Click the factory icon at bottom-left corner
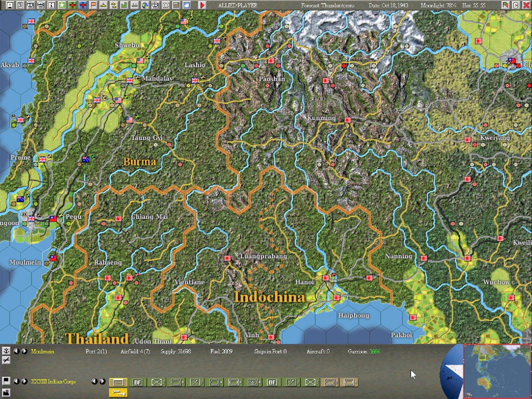532x399 pixels. tap(6, 392)
